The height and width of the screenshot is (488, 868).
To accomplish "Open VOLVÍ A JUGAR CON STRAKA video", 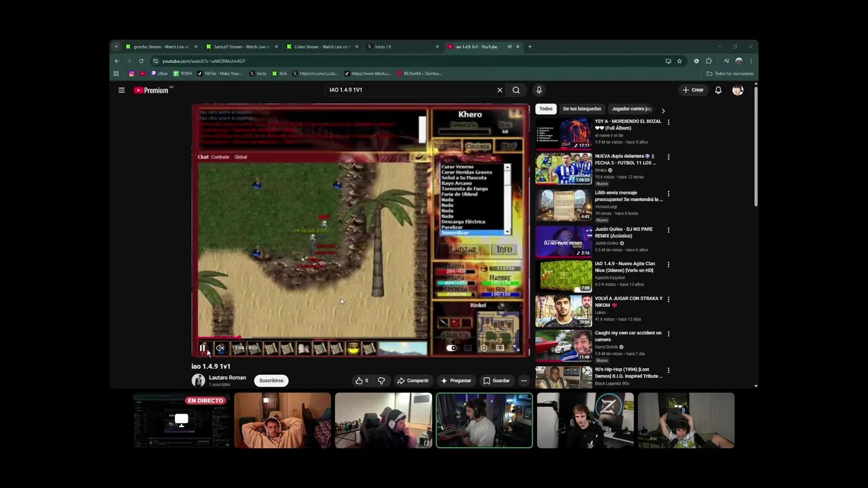I will point(564,311).
